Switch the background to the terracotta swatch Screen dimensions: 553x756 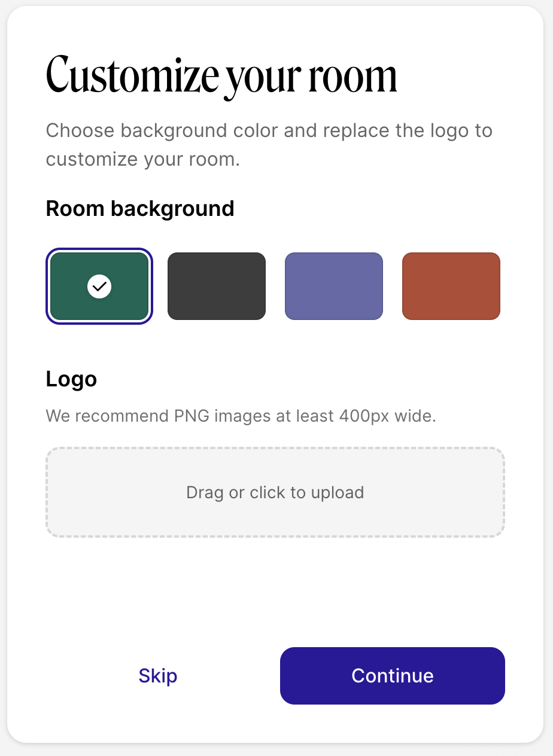click(x=451, y=286)
